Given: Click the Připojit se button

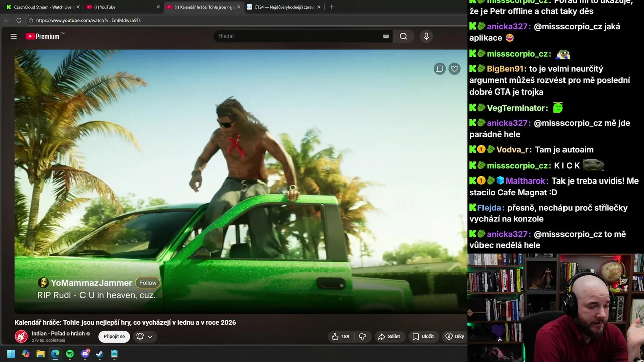Looking at the screenshot, I should [x=114, y=337].
